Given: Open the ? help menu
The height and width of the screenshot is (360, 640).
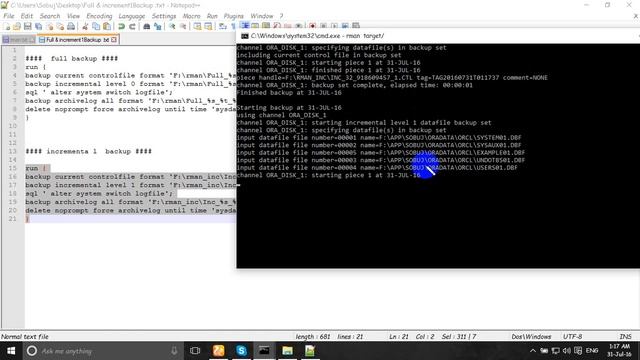Looking at the screenshot, I should pos(281,16).
